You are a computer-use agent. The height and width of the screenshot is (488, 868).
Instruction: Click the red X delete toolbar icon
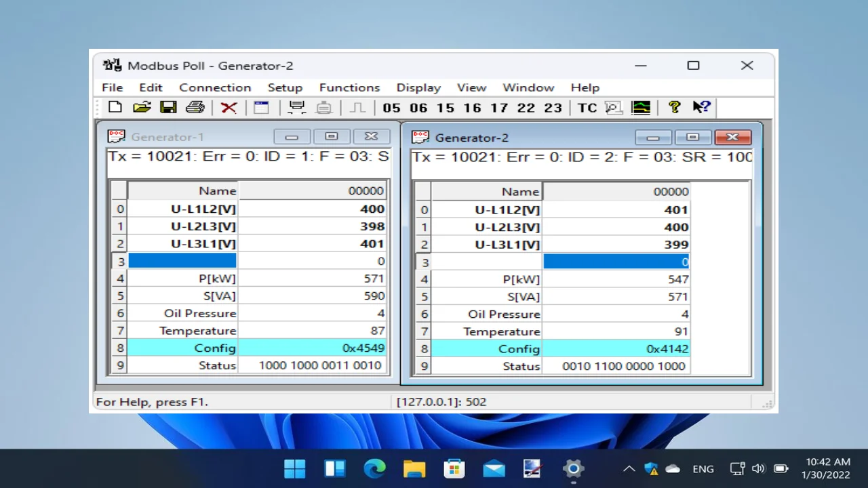tap(229, 107)
